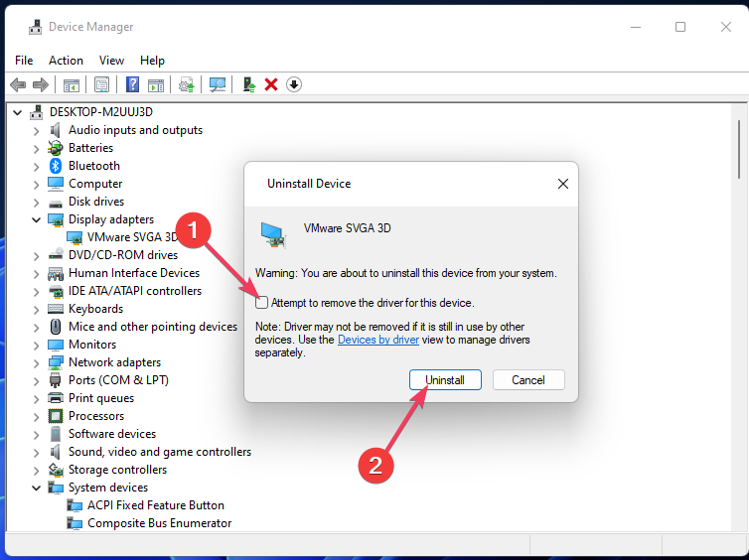Toggle the Show/Hide Action Pane toolbar icon
The width and height of the screenshot is (749, 560).
click(x=156, y=85)
